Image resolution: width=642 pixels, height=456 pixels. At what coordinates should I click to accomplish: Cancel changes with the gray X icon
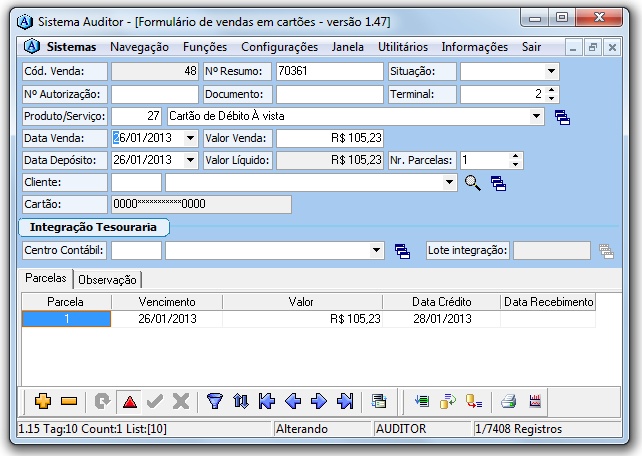tap(181, 401)
